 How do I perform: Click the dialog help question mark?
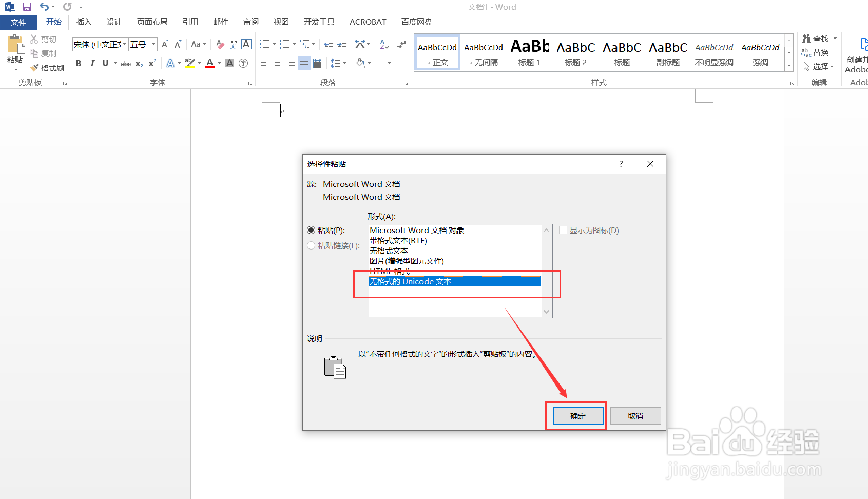point(621,164)
